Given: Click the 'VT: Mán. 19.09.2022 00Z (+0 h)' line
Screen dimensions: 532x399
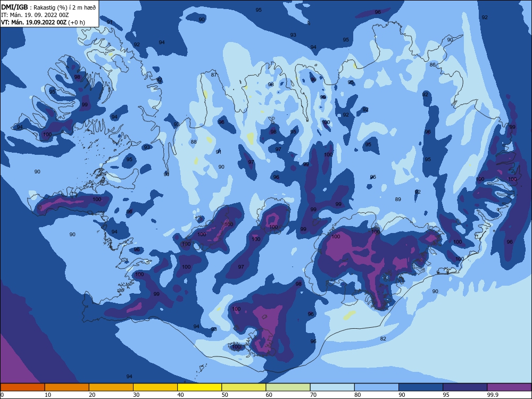Looking at the screenshot, I should (x=43, y=22).
